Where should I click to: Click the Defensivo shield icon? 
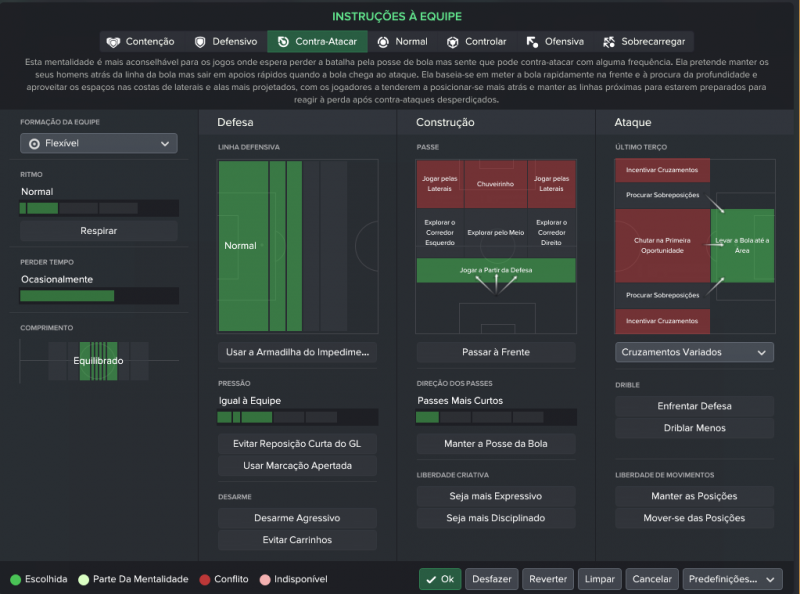tap(200, 42)
